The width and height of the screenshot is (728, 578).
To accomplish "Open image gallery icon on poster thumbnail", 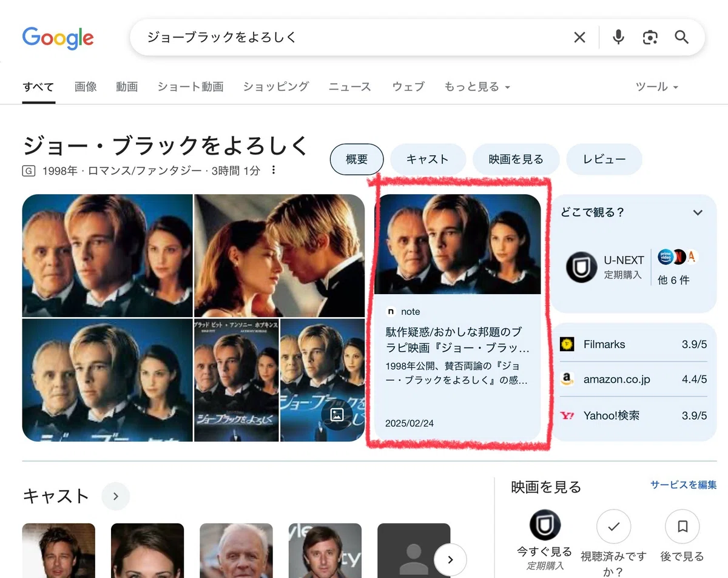I will (x=337, y=414).
